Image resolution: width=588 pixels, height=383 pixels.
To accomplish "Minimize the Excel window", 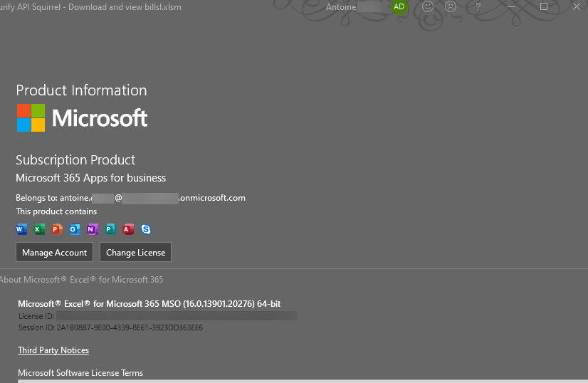I will click(x=511, y=6).
